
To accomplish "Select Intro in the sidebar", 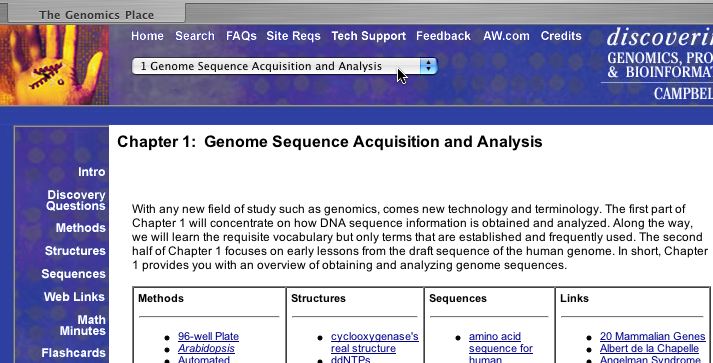I will [x=91, y=172].
